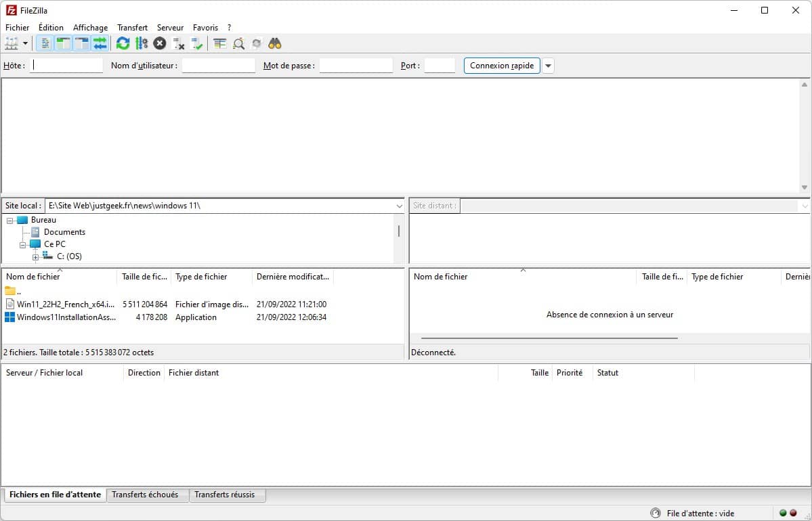Toggle synchronized browsing
Viewport: 812px width, 521px height.
257,43
